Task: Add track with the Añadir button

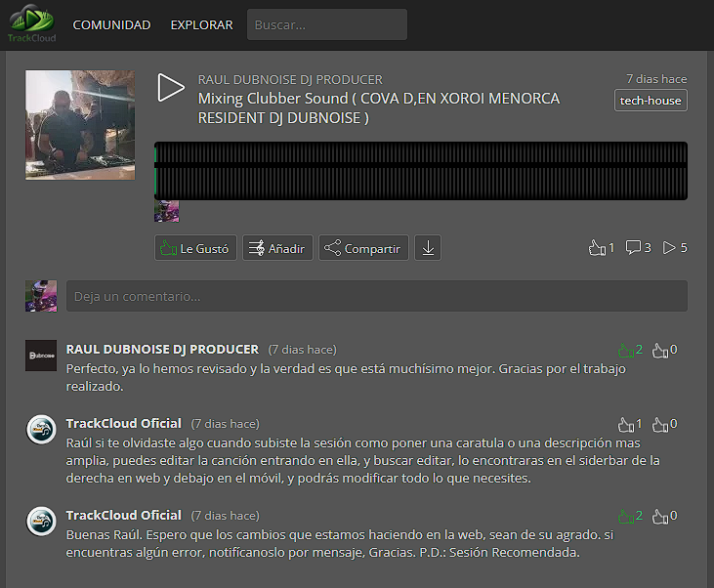Action: pyautogui.click(x=277, y=248)
